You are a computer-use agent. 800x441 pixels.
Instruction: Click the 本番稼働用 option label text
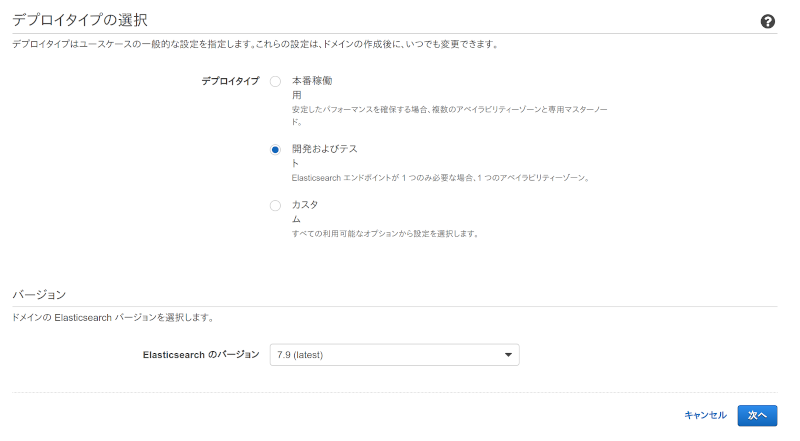(312, 88)
